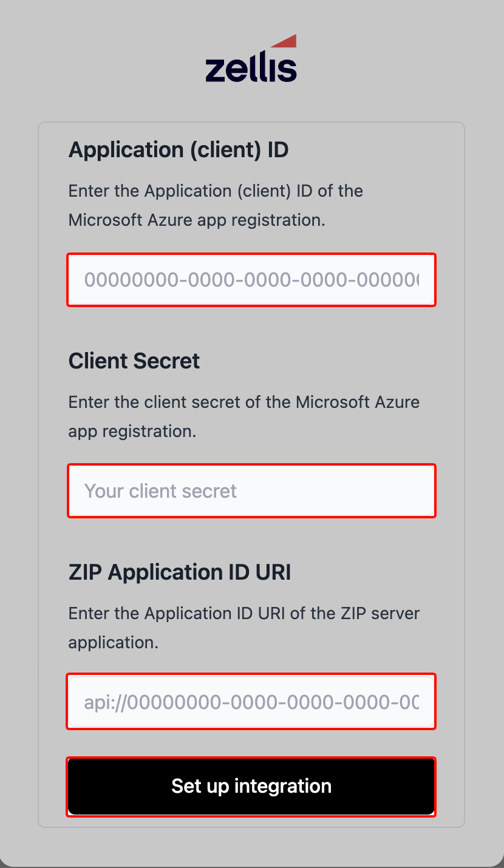
Task: Click the "app registration." line under Client Secret
Action: coord(132,432)
